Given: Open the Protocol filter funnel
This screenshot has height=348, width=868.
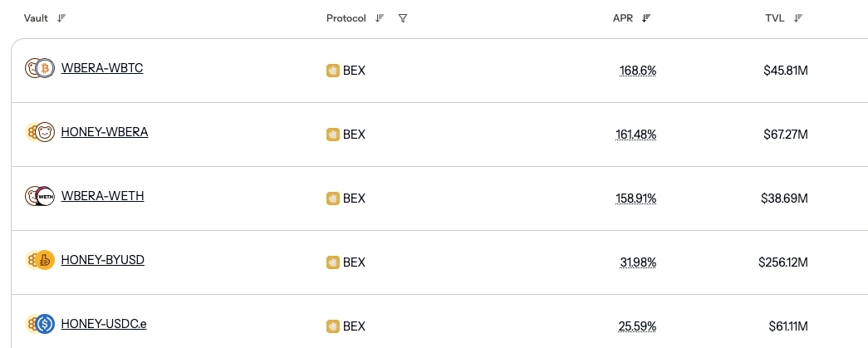Looking at the screenshot, I should point(403,18).
